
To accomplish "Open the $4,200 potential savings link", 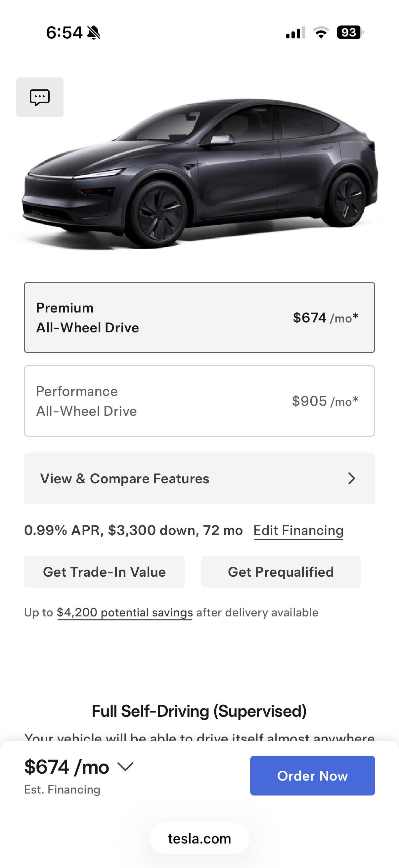I will pyautogui.click(x=125, y=612).
